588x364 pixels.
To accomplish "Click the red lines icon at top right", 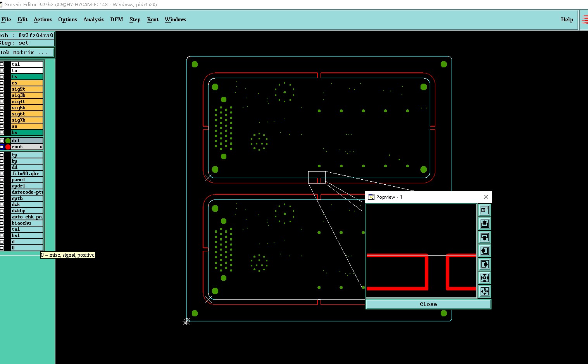I will pyautogui.click(x=585, y=19).
